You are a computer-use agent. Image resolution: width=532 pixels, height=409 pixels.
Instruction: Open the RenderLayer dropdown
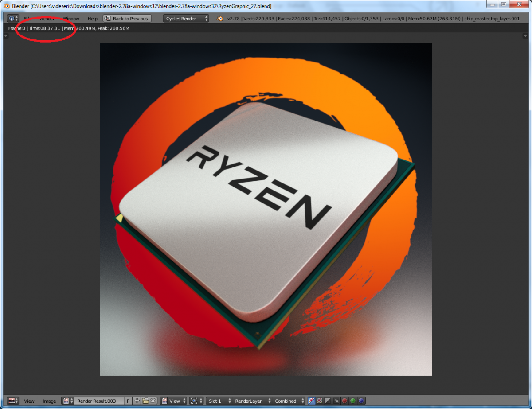252,401
